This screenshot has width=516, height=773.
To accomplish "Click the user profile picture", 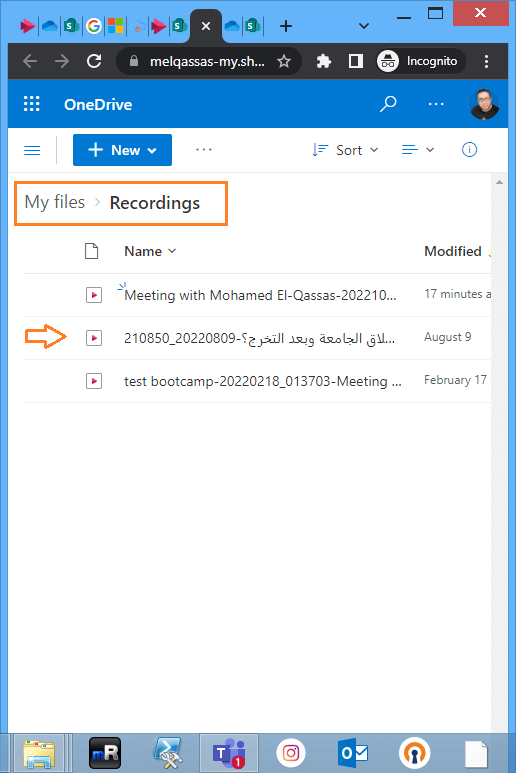I will pos(483,104).
